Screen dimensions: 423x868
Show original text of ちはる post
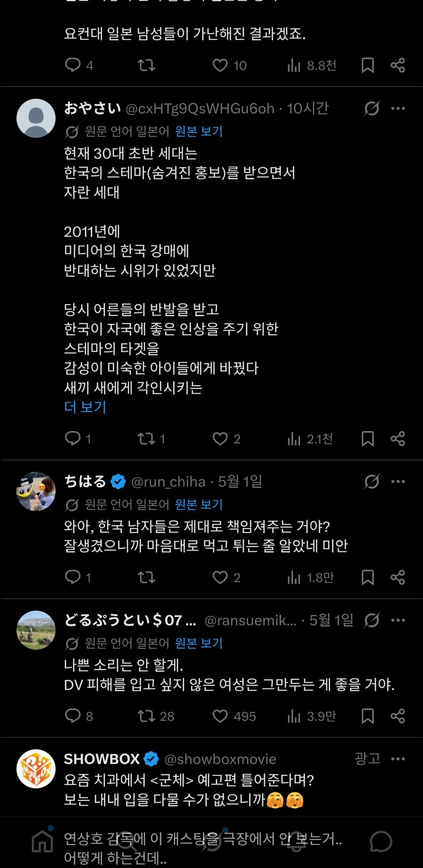[199, 505]
